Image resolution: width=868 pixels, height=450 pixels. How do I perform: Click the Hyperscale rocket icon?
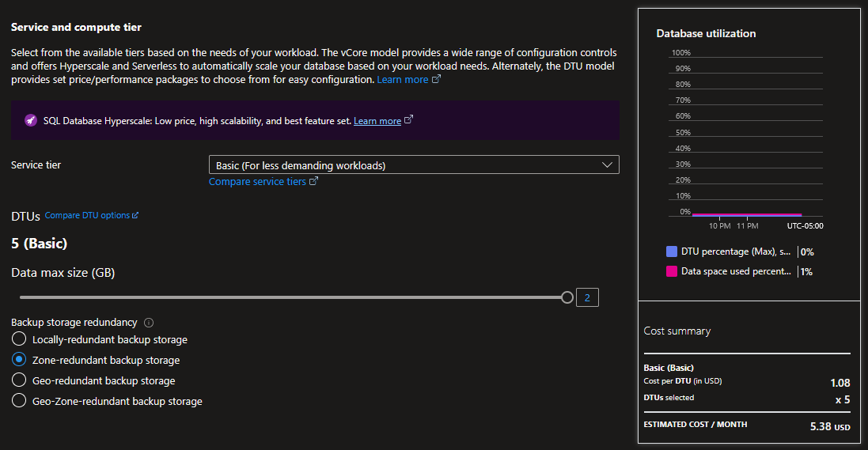coord(31,120)
